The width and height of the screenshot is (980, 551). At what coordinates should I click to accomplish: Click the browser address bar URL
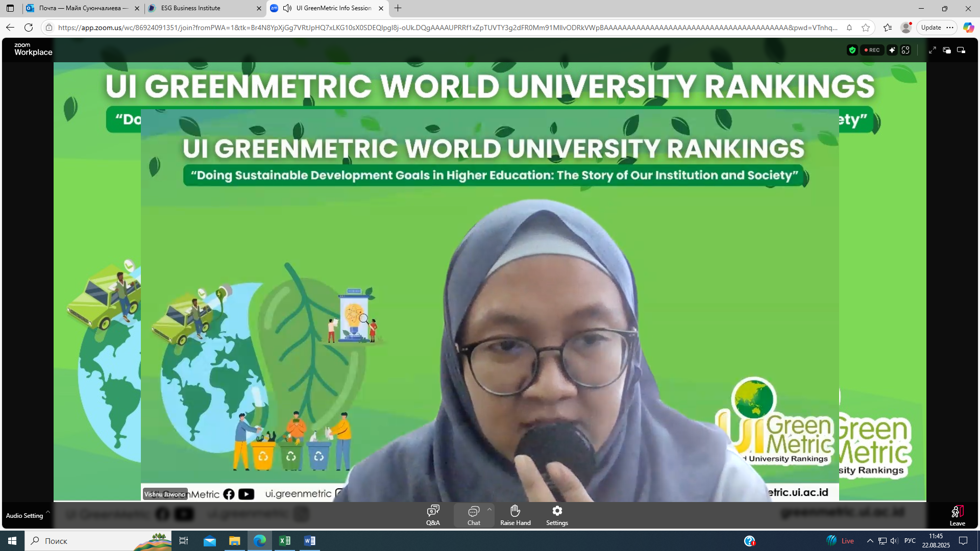click(448, 28)
